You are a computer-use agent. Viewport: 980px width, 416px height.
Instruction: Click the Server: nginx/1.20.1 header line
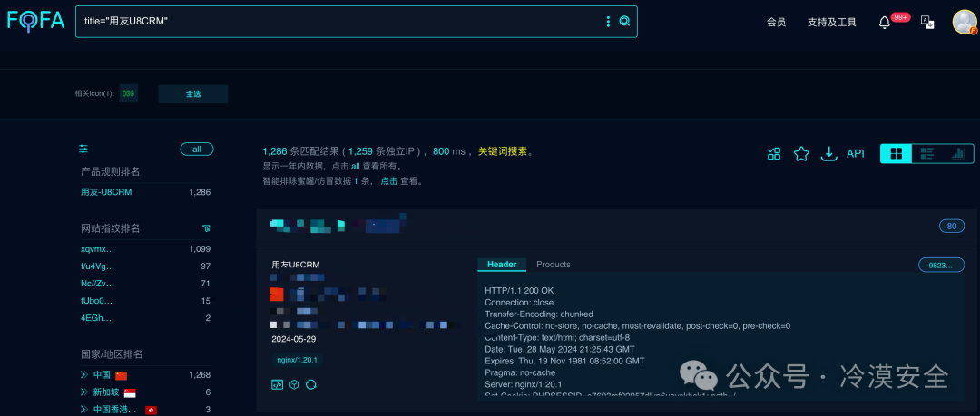[x=524, y=385]
